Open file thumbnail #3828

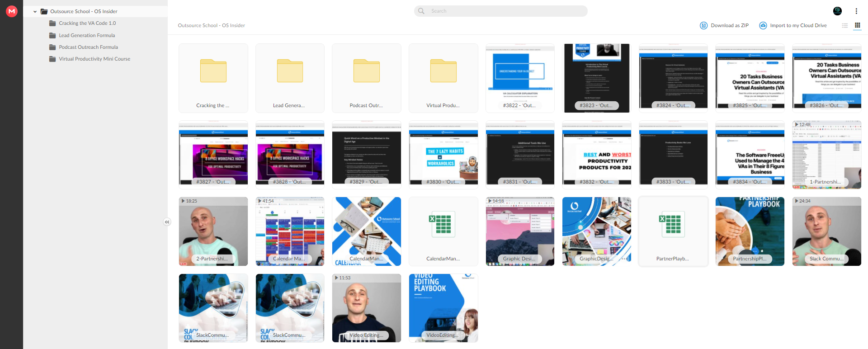pyautogui.click(x=290, y=155)
